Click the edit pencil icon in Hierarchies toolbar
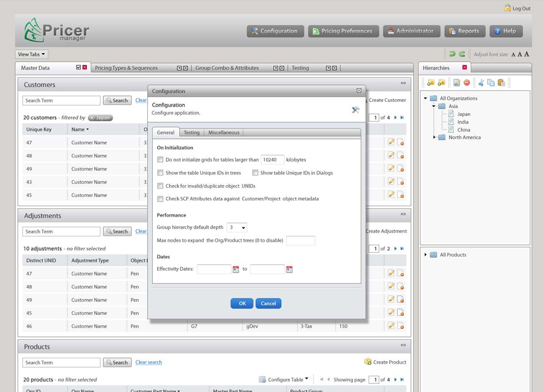Viewport: 543px width, 392px height. pos(457,83)
